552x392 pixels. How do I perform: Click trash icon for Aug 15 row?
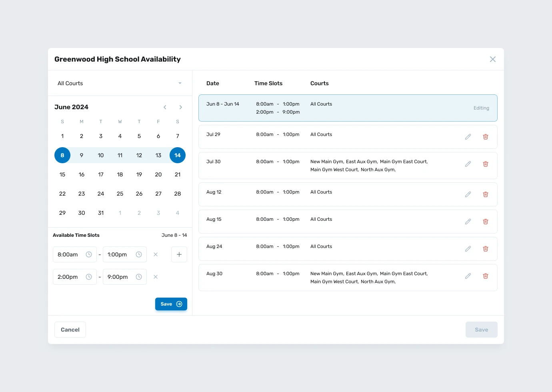click(x=486, y=222)
